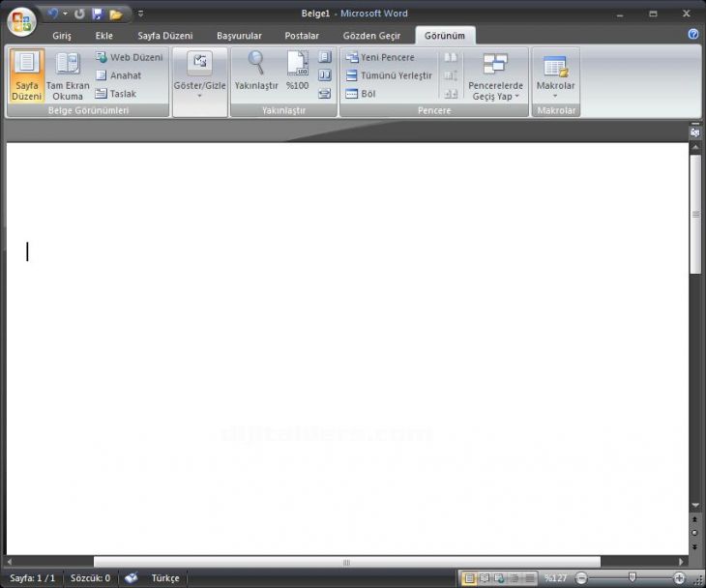
Task: Select Anahat outline view
Action: [118, 75]
